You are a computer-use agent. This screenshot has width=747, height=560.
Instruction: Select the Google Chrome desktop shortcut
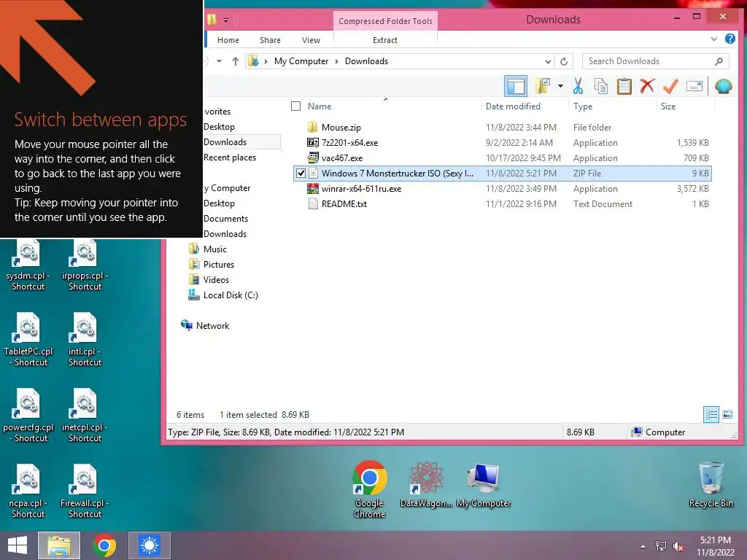point(369,489)
